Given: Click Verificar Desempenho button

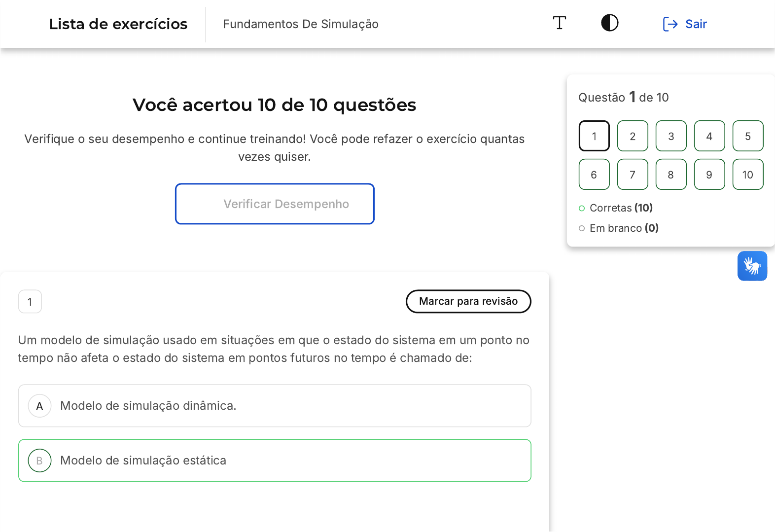Looking at the screenshot, I should click(275, 204).
